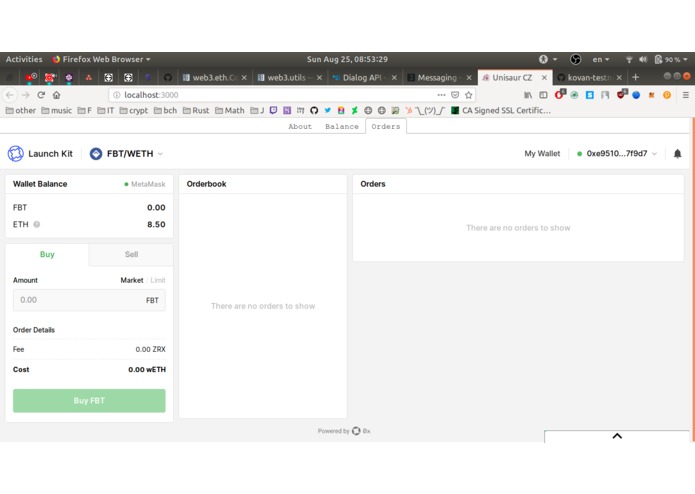Open the pinned YouTube tab
Image resolution: width=695 pixels, height=494 pixels.
pyautogui.click(x=31, y=78)
